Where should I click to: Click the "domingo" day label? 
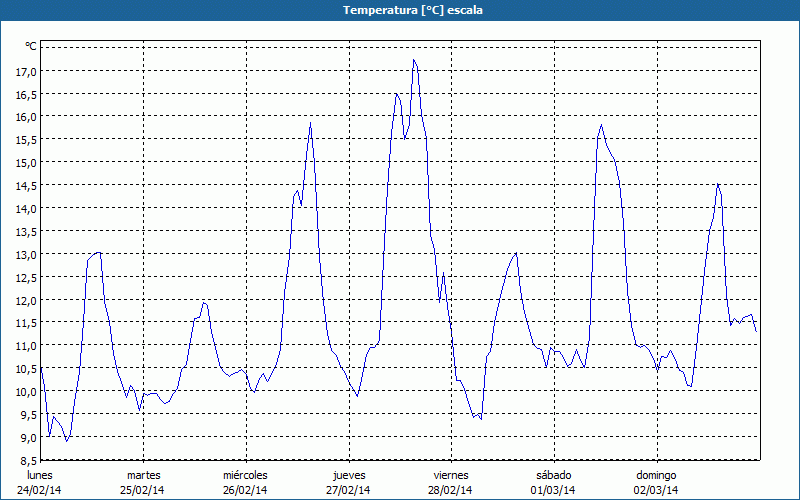click(x=656, y=475)
